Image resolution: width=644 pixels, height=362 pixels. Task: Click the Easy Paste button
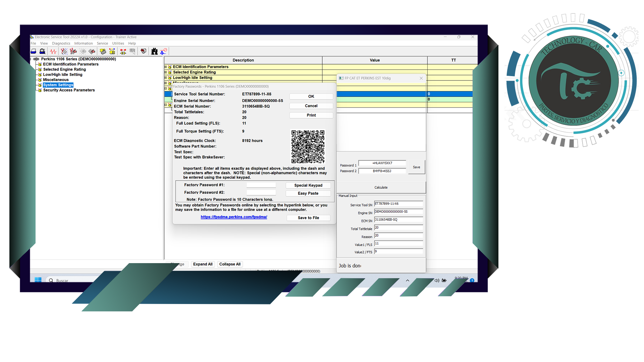308,193
